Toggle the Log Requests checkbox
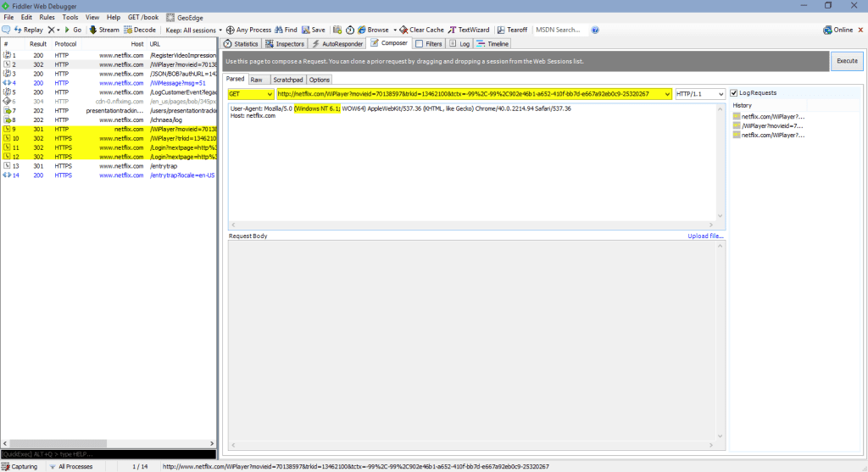 [734, 93]
